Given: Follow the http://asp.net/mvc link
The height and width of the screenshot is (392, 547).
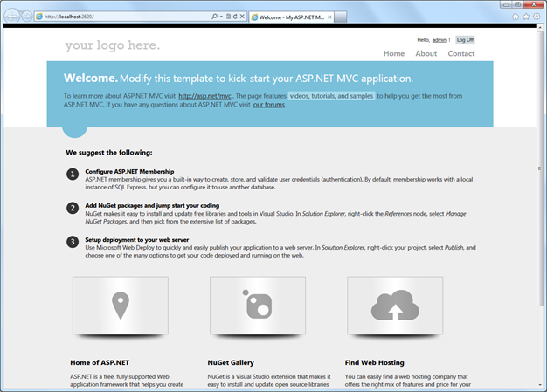Looking at the screenshot, I should pos(204,95).
